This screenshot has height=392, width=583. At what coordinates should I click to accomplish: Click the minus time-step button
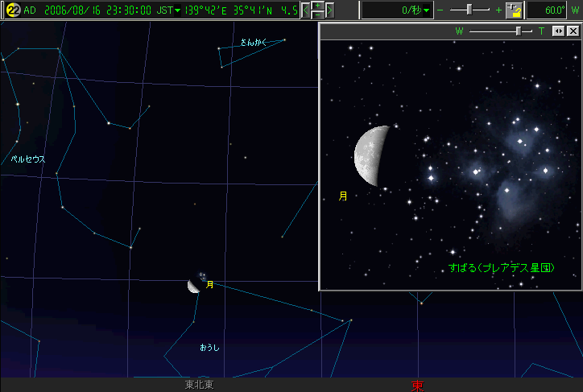pos(317,15)
